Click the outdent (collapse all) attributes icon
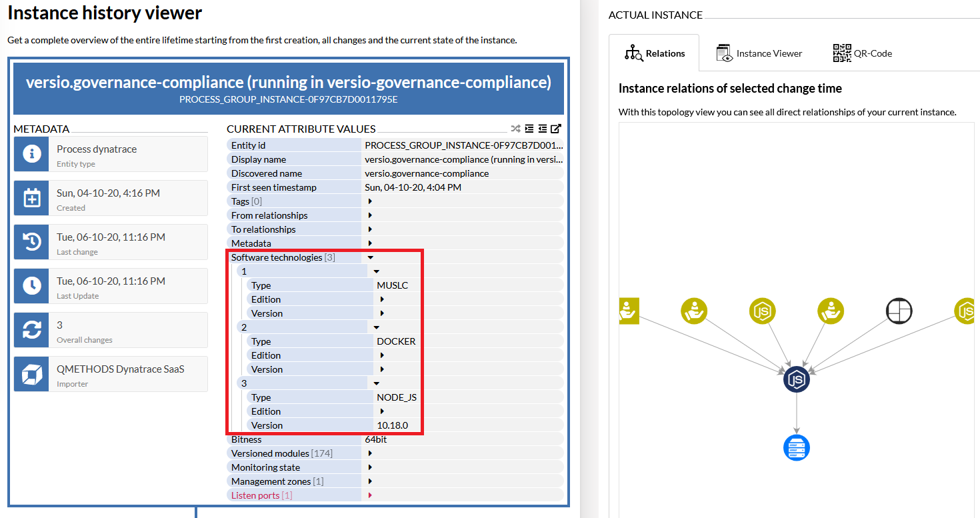 [542, 129]
